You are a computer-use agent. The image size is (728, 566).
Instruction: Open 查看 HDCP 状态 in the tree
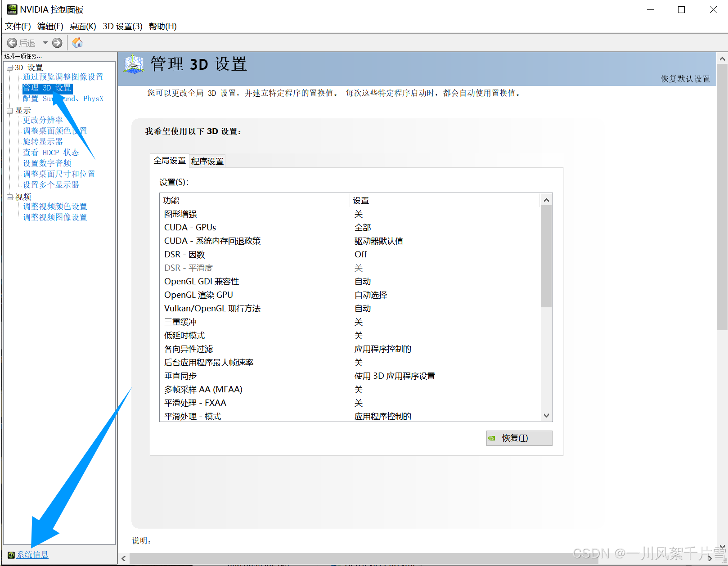tap(51, 153)
